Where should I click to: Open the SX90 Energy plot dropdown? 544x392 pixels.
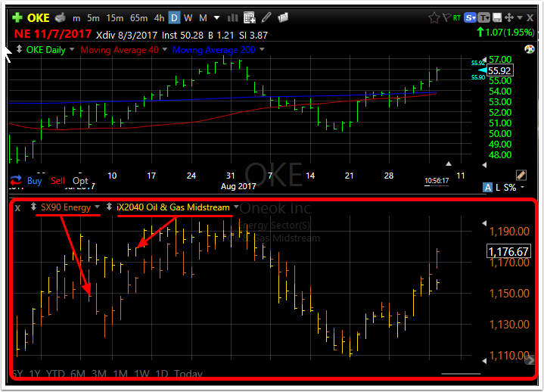[x=97, y=207]
